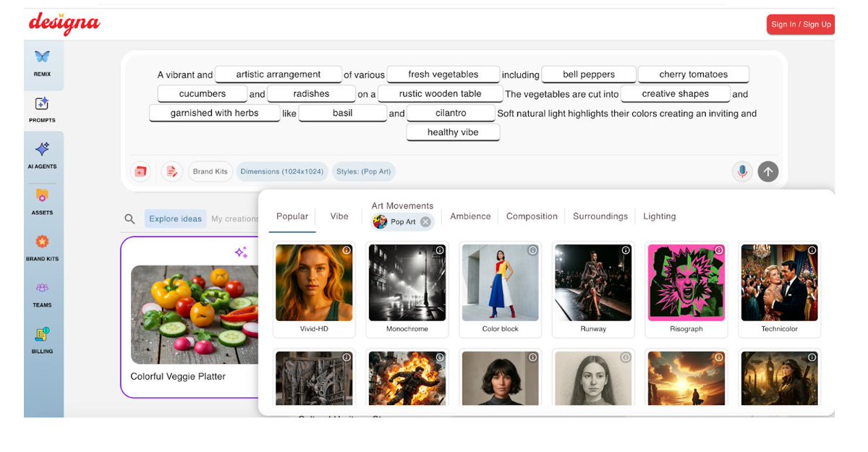Image resolution: width=868 pixels, height=452 pixels.
Task: Click the Brand Kits sidebar icon
Action: pyautogui.click(x=42, y=244)
